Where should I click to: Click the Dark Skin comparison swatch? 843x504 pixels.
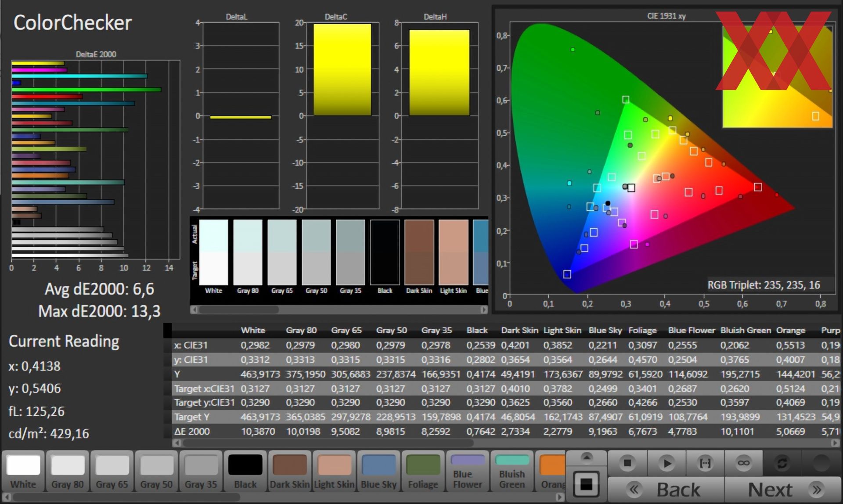tap(419, 252)
